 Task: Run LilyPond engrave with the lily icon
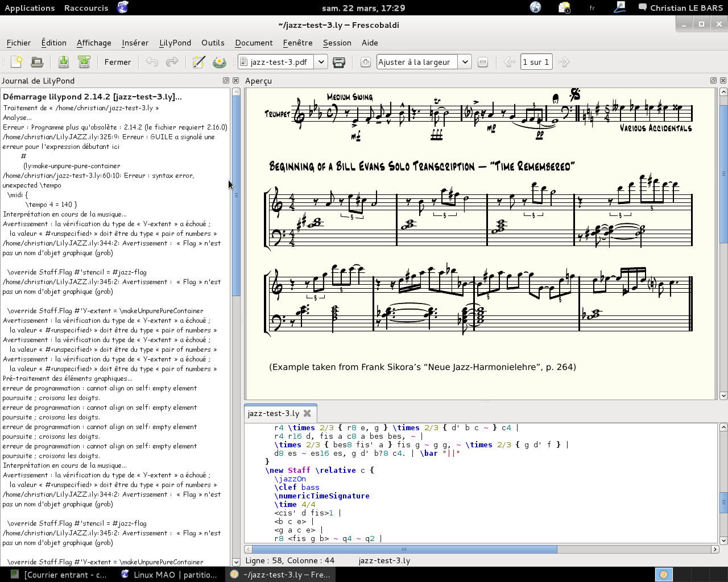(x=220, y=62)
